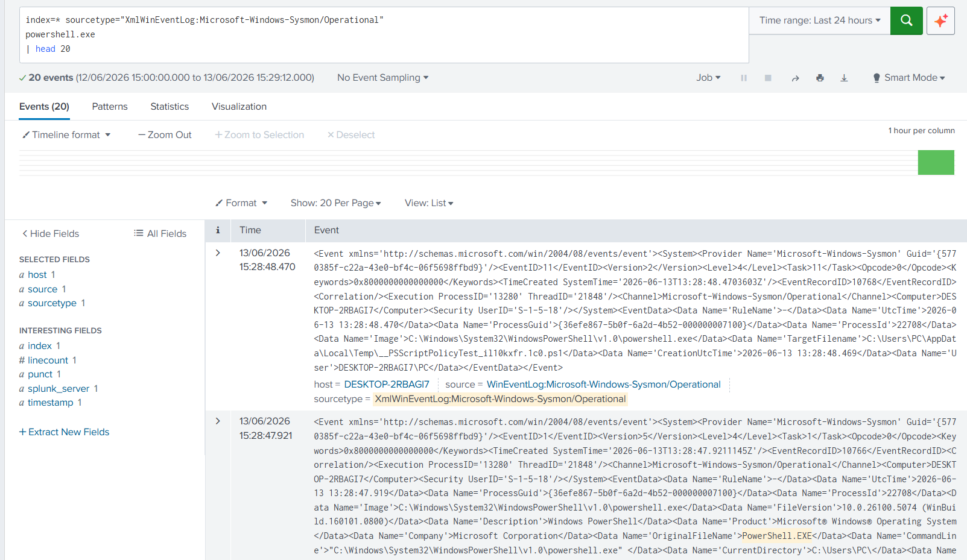Select the linecount interesting field

(48, 360)
